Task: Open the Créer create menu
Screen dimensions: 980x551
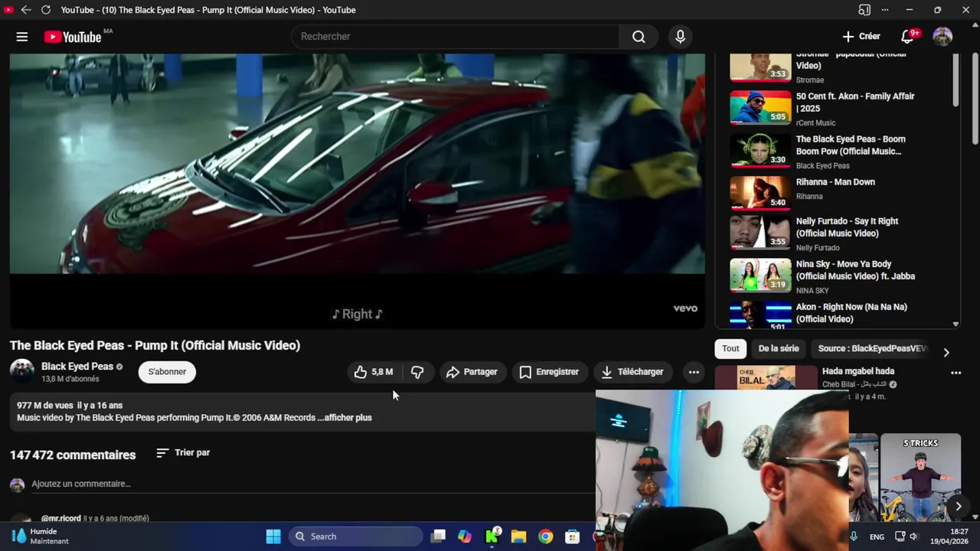Action: (x=861, y=37)
